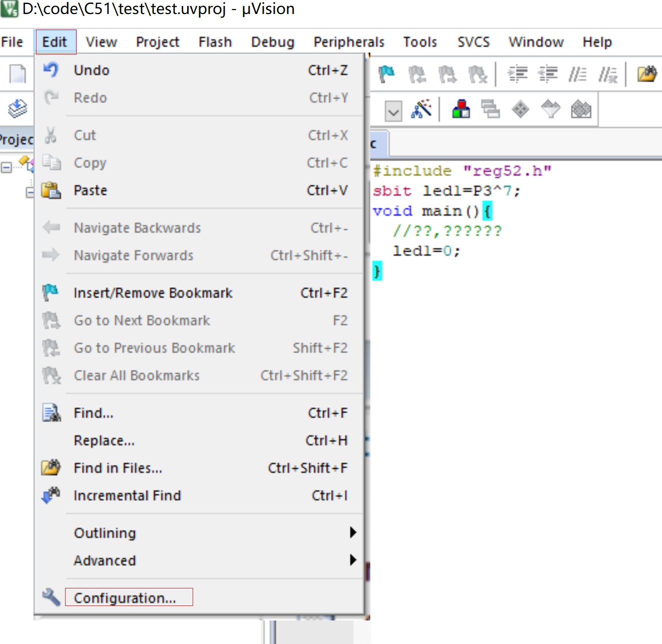Click the wrench icon beside Configuration
This screenshot has width=662, height=644.
pyautogui.click(x=51, y=597)
